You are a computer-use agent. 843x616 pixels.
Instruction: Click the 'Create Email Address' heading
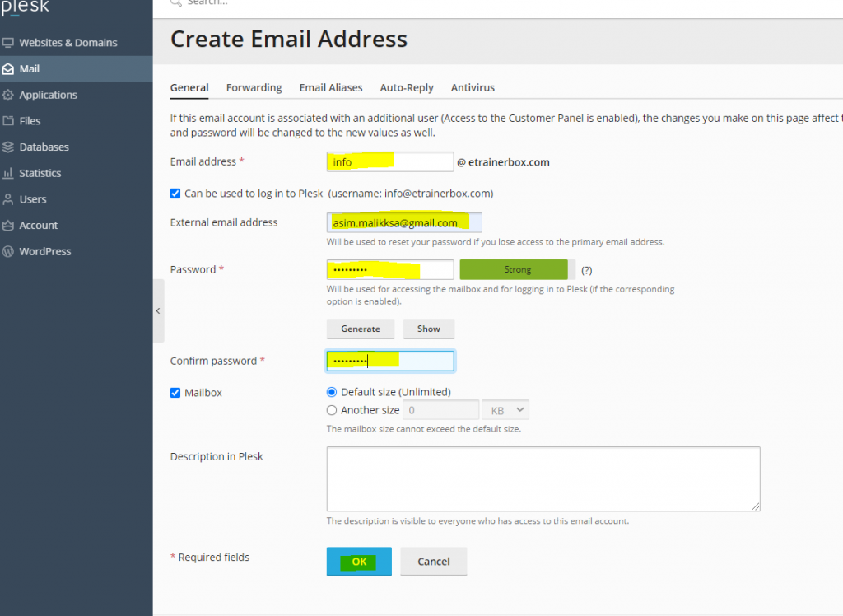tap(289, 40)
